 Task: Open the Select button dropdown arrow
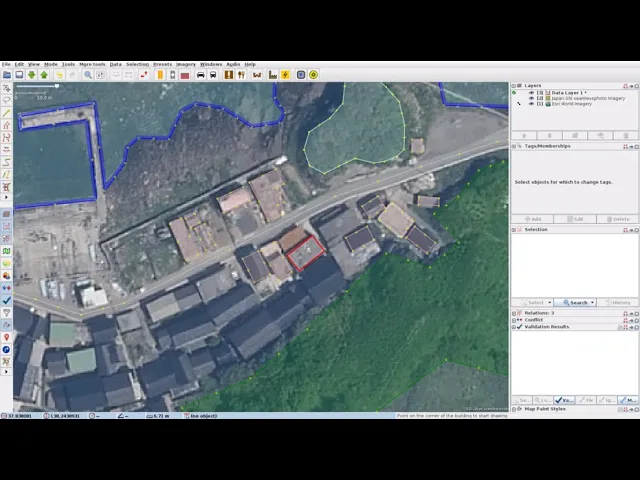click(x=550, y=303)
